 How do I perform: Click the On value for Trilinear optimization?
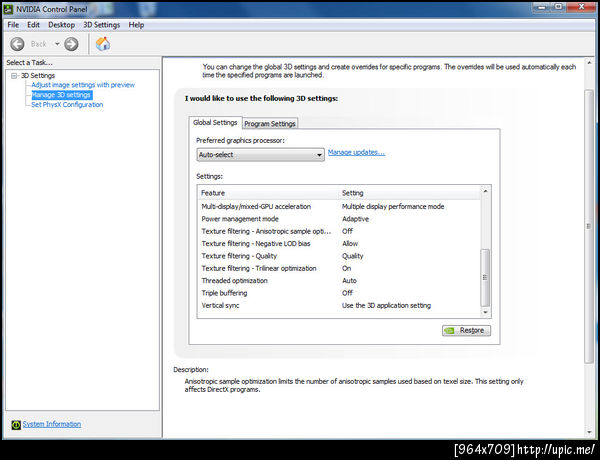pyautogui.click(x=346, y=268)
